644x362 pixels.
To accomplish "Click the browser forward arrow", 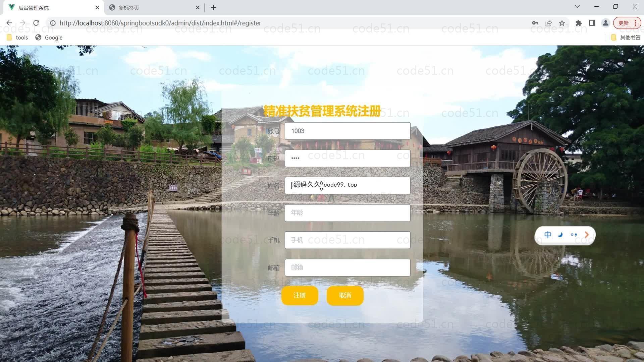I will (22, 23).
